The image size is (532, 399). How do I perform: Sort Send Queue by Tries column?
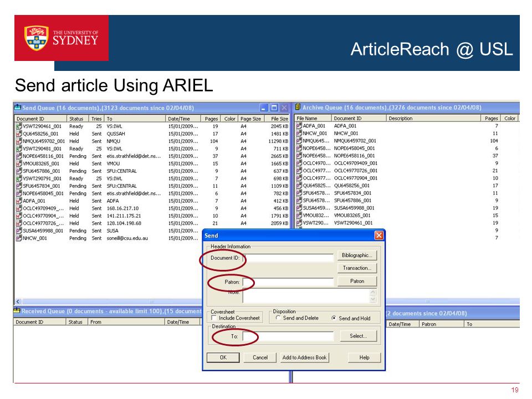96,119
